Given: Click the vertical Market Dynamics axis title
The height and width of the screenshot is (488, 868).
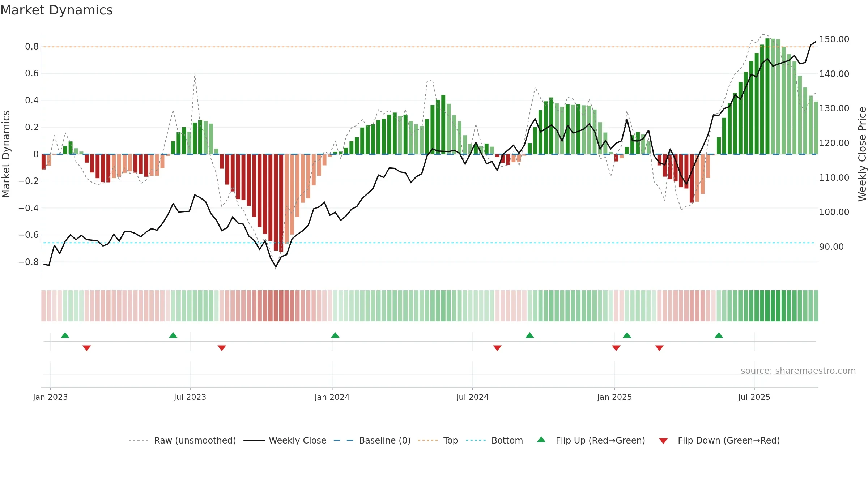Looking at the screenshot, I should 6,154.
